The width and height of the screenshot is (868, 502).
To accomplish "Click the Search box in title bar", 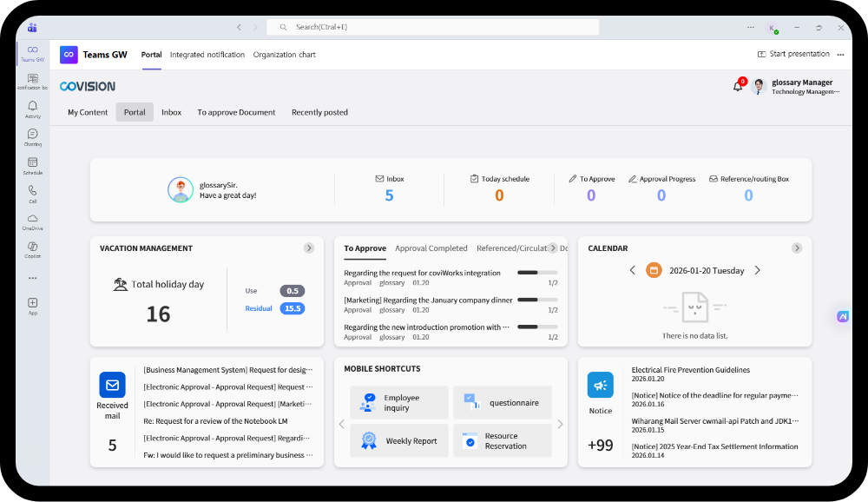I will coord(432,27).
